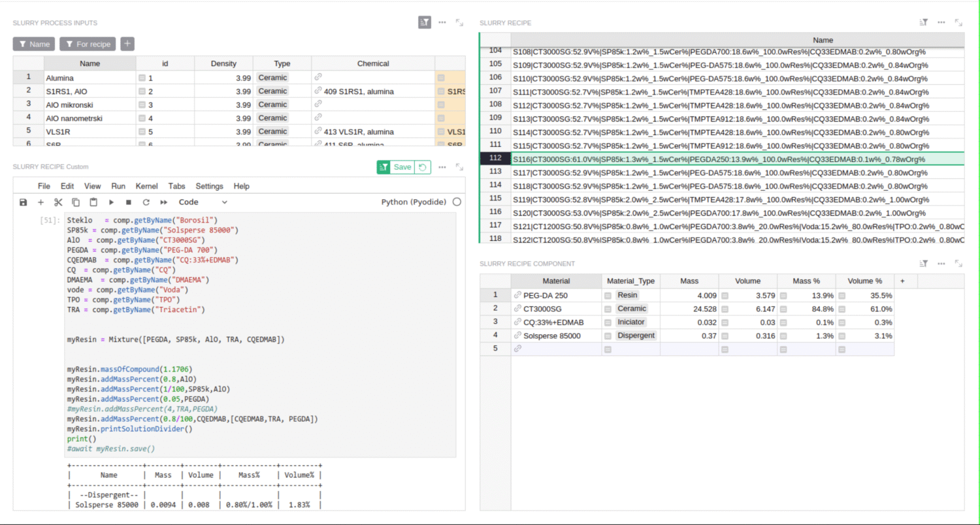Expand the Slurry Recipe panel to fullscreen
This screenshot has width=980, height=525.
coord(958,22)
